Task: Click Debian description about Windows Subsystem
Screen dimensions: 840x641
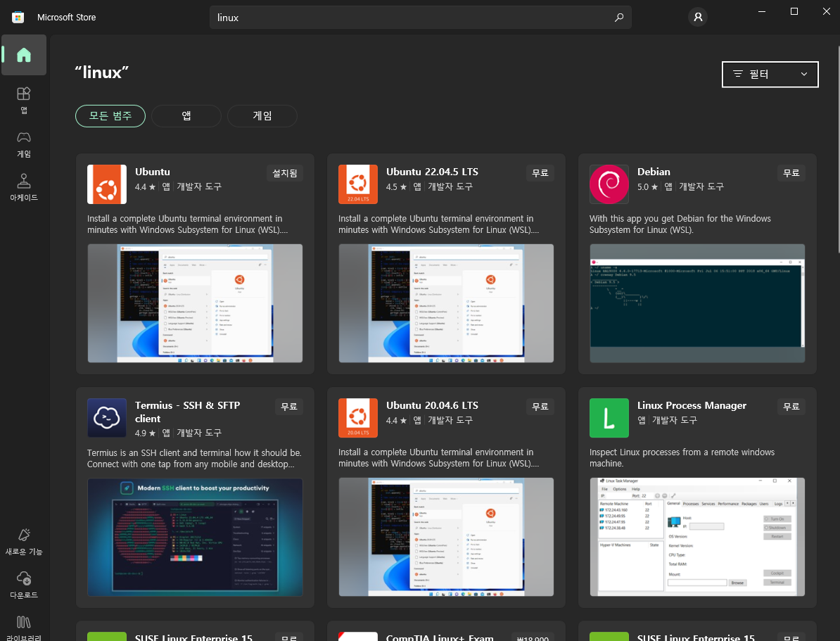Action: [x=680, y=224]
